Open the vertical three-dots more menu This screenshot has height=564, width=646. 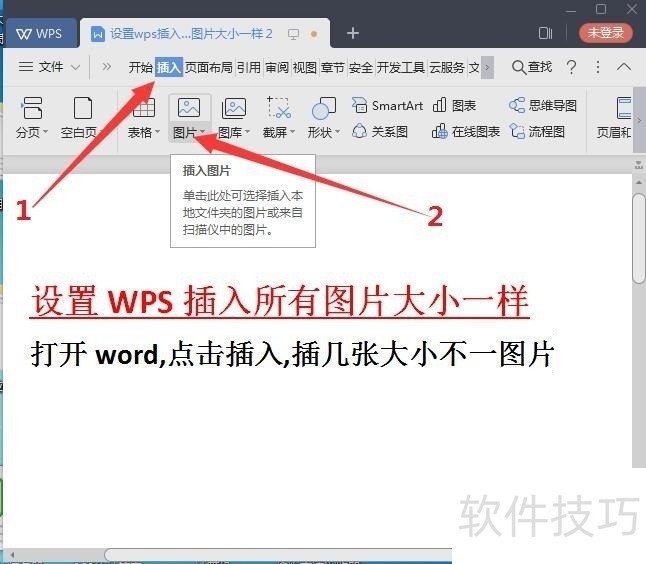click(x=598, y=67)
